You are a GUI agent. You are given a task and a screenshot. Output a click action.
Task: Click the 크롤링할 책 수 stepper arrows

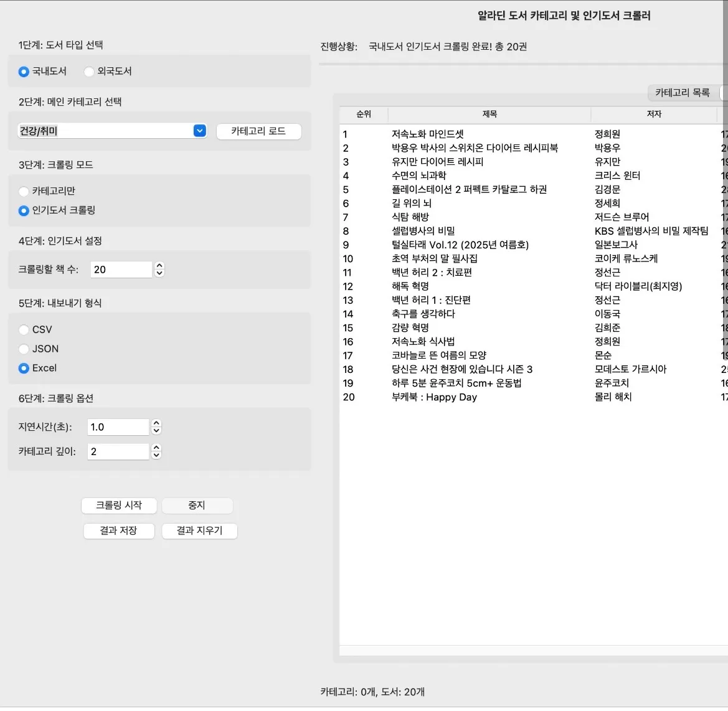click(x=159, y=270)
